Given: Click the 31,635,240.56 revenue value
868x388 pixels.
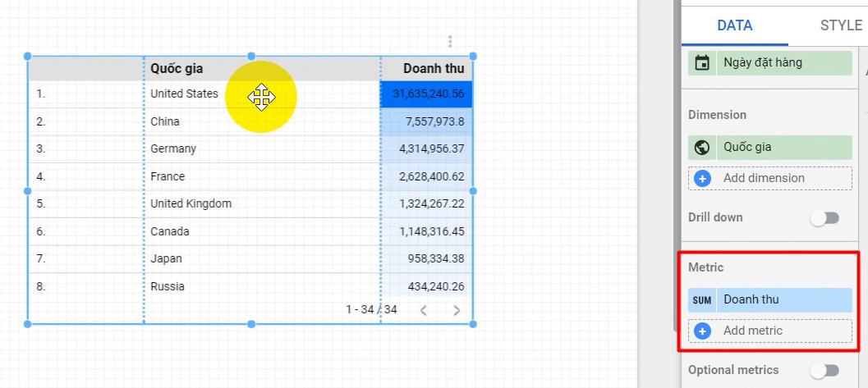Looking at the screenshot, I should pyautogui.click(x=429, y=94).
